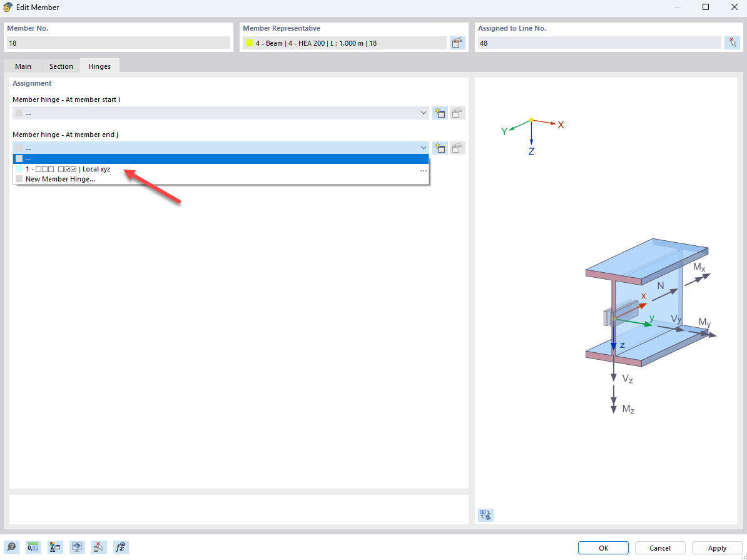Create new member hinge for member end j

click(x=440, y=148)
